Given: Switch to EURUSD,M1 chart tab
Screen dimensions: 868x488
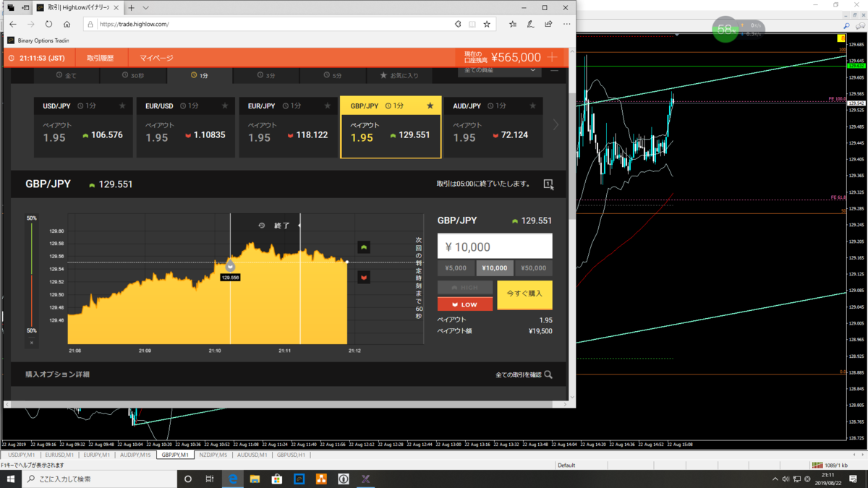Looking at the screenshot, I should point(59,455).
